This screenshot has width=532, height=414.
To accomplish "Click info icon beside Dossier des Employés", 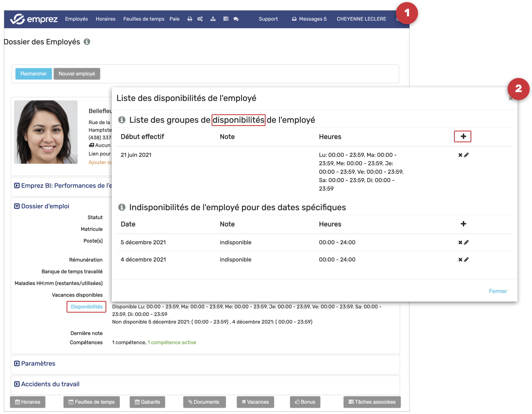I will pos(87,42).
